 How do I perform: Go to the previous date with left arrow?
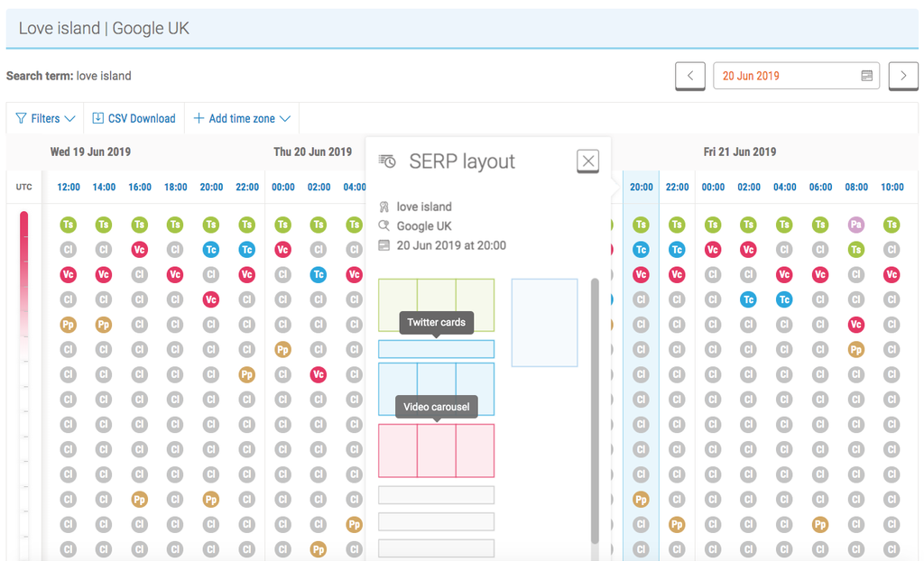click(690, 76)
